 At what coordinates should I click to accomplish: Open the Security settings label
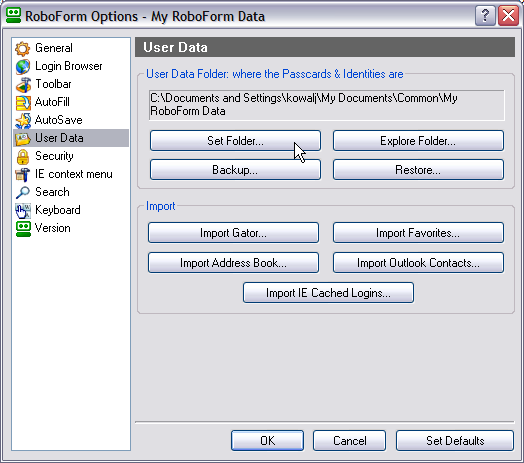pos(54,156)
